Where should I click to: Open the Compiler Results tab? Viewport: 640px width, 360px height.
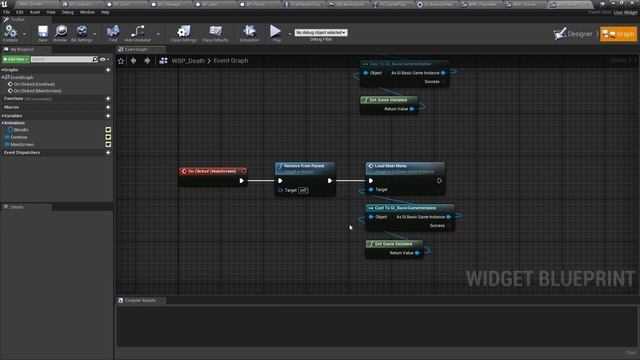pos(140,300)
